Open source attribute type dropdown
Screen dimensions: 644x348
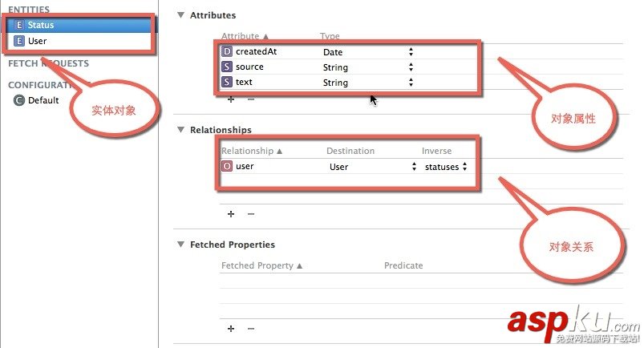[411, 67]
